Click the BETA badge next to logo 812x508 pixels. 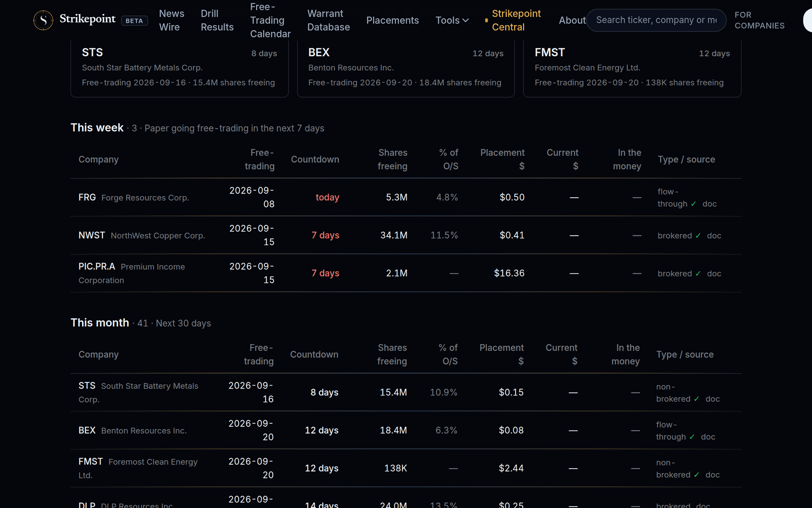(x=134, y=21)
